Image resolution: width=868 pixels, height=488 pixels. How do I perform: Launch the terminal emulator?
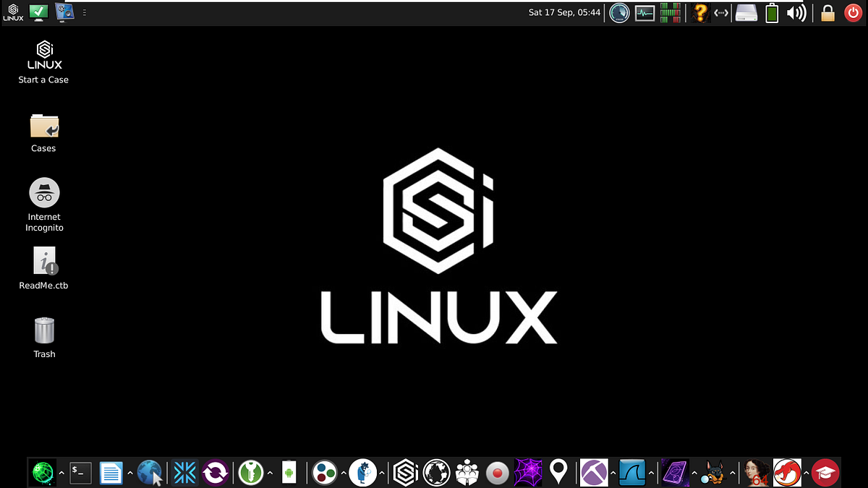pyautogui.click(x=80, y=472)
